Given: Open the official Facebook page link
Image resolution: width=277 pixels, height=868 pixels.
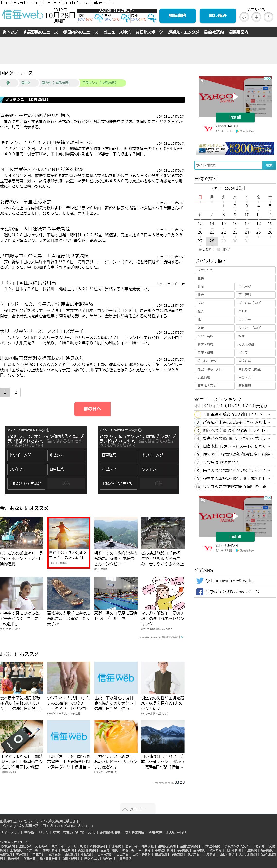Looking at the screenshot, I should 232,592.
